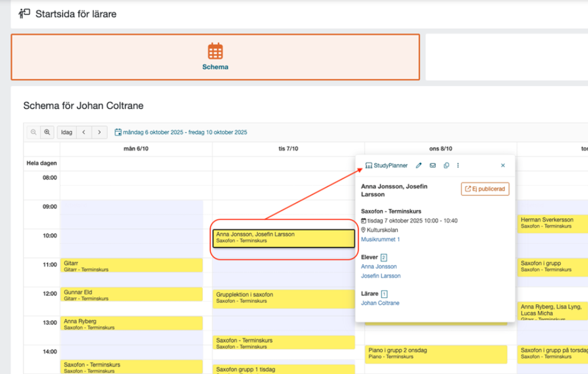Screen dimensions: 588x374
Task: Click the Elever count badge
Action: coord(383,257)
